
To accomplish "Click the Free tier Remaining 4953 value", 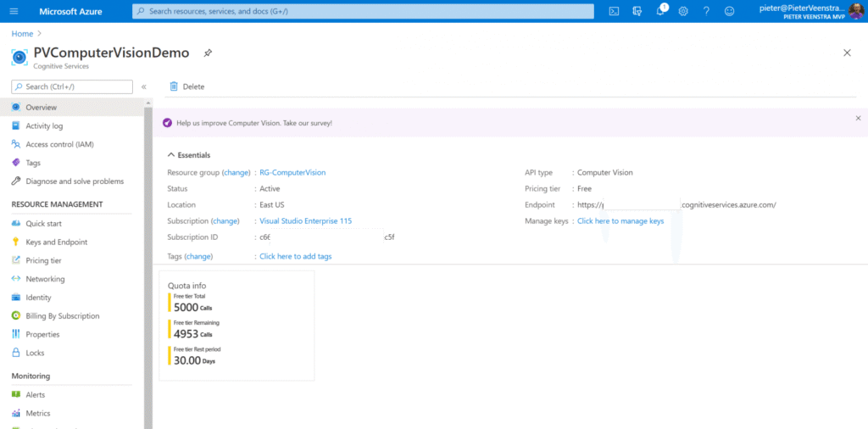I will tap(186, 334).
